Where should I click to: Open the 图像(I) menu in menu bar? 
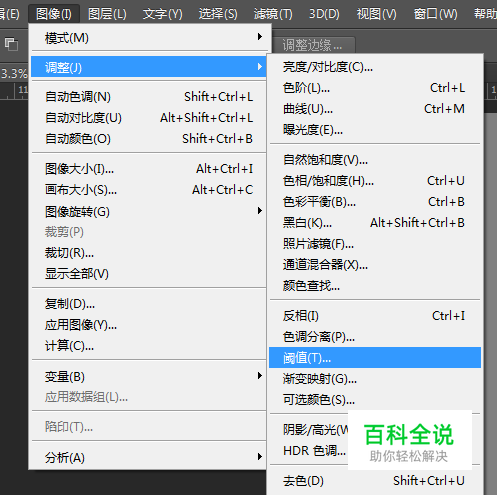(54, 14)
